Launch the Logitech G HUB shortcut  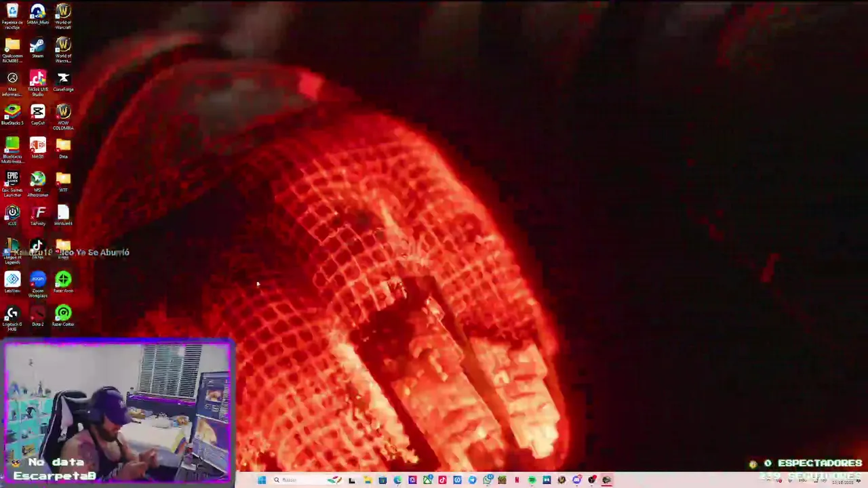point(12,317)
